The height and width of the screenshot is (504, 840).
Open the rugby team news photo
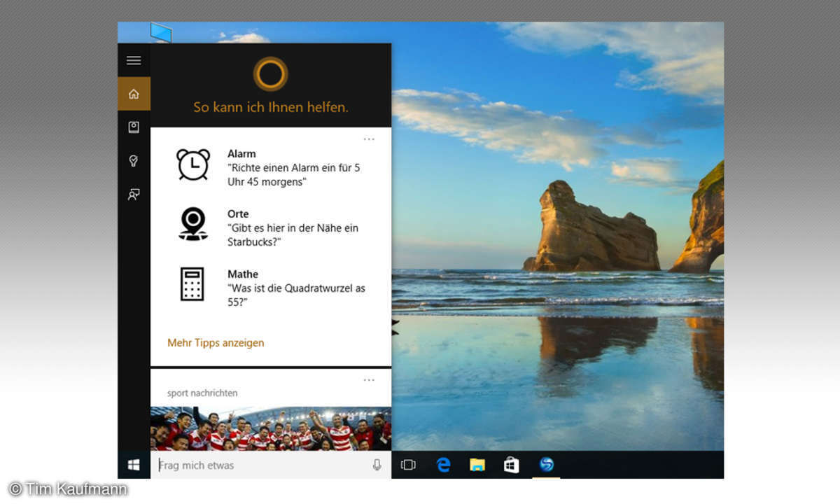(271, 428)
